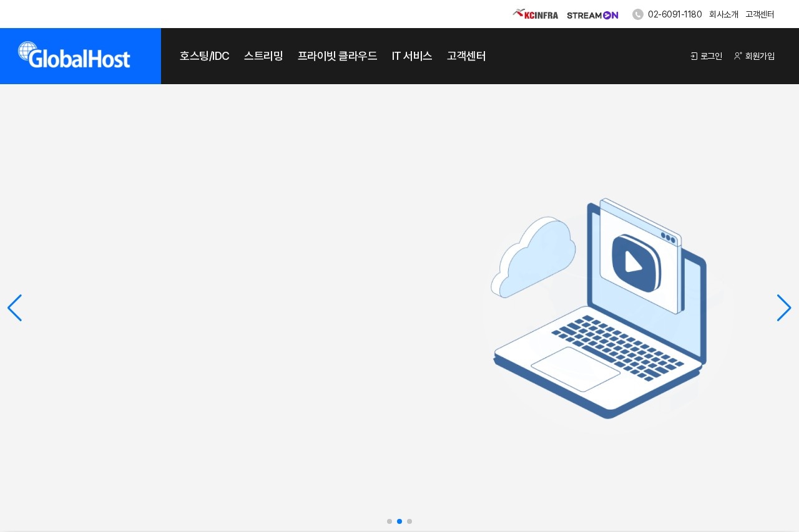Open the IT 서비스 menu
Image resolution: width=799 pixels, height=532 pixels.
click(x=411, y=56)
